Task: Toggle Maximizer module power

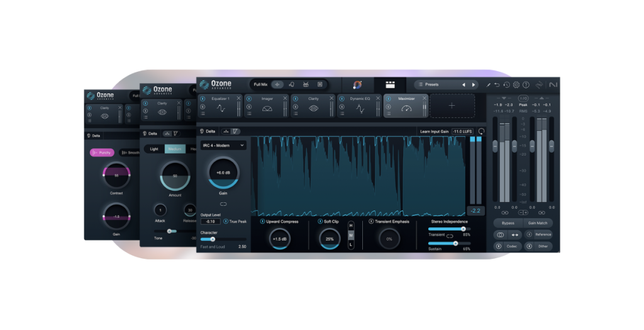Action: click(x=388, y=99)
